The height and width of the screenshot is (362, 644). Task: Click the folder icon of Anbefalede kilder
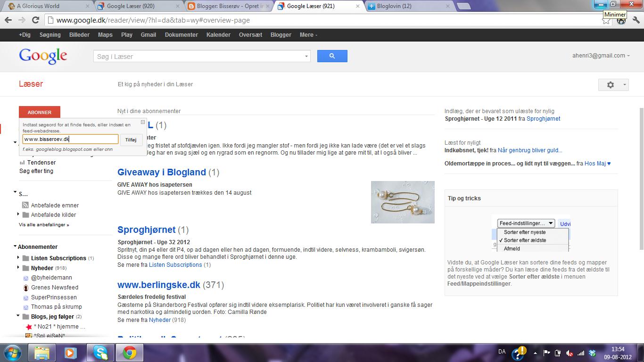click(x=25, y=214)
